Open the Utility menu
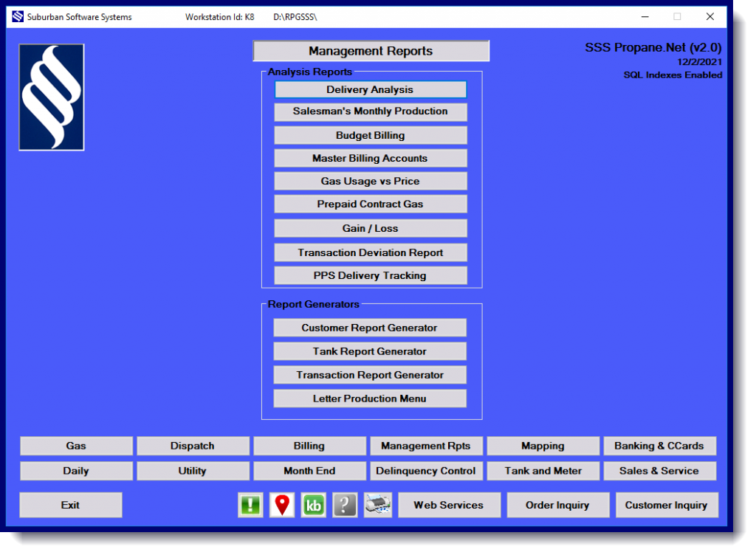This screenshot has height=555, width=756. (x=193, y=471)
